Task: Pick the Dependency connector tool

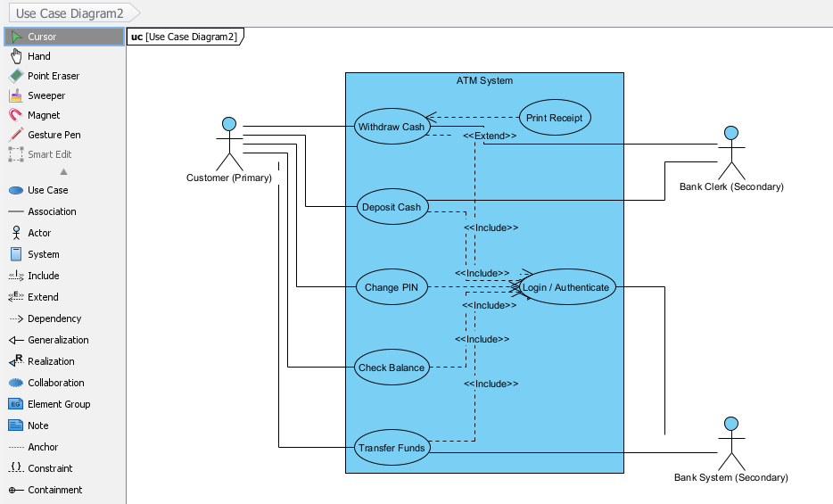Action: pyautogui.click(x=64, y=318)
